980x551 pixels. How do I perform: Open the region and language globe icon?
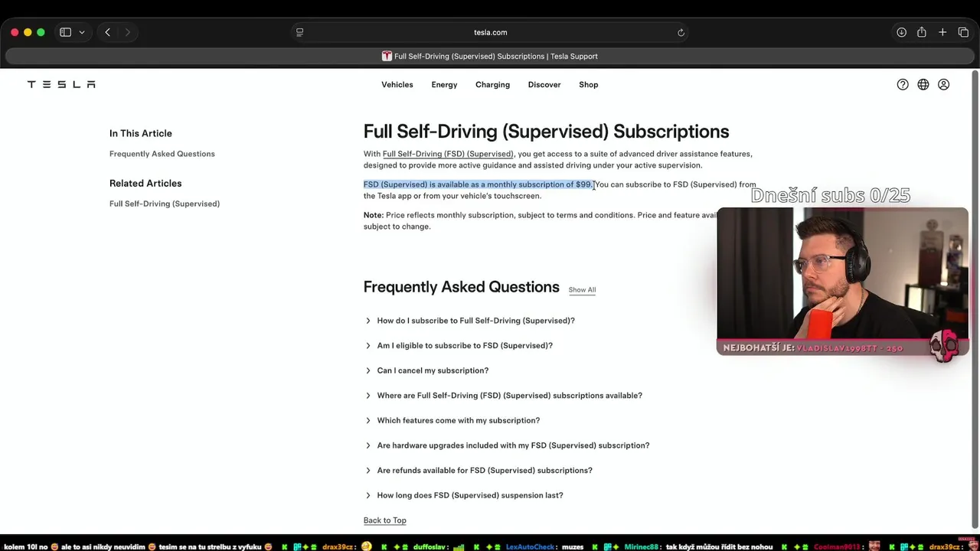pyautogui.click(x=923, y=85)
